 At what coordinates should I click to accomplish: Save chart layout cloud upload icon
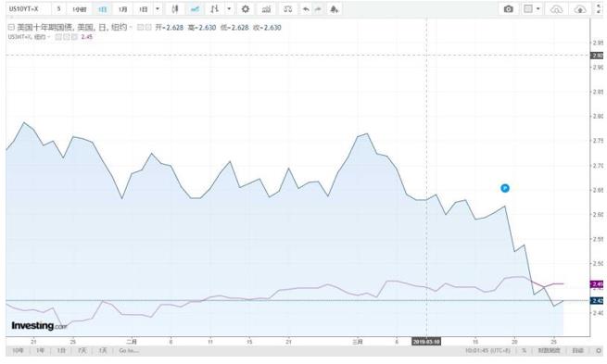click(580, 9)
